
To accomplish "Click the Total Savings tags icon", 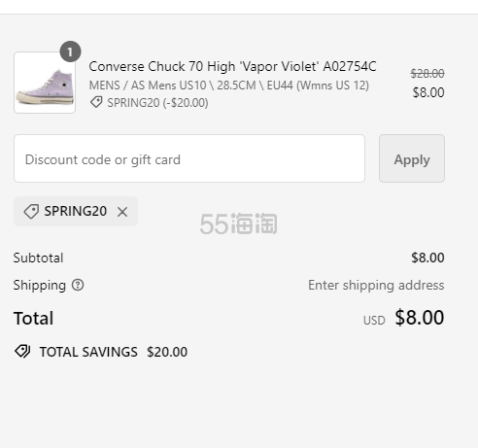I will click(22, 352).
